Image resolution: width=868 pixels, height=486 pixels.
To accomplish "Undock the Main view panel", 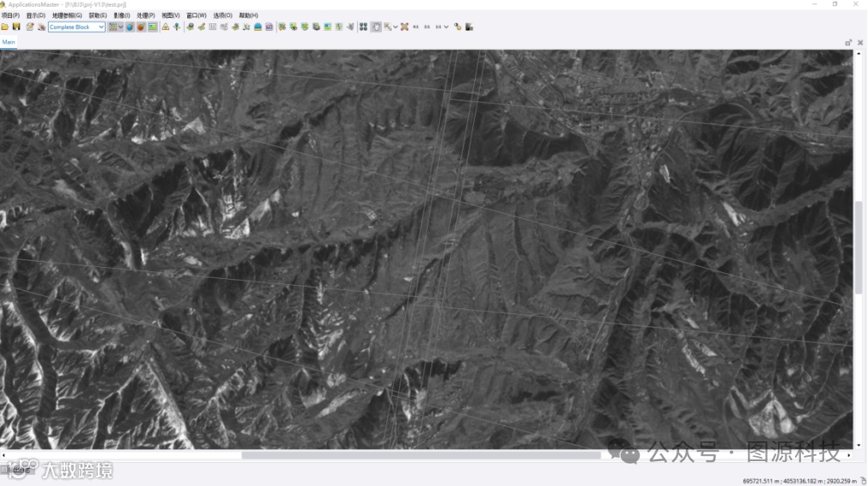I will tap(848, 43).
